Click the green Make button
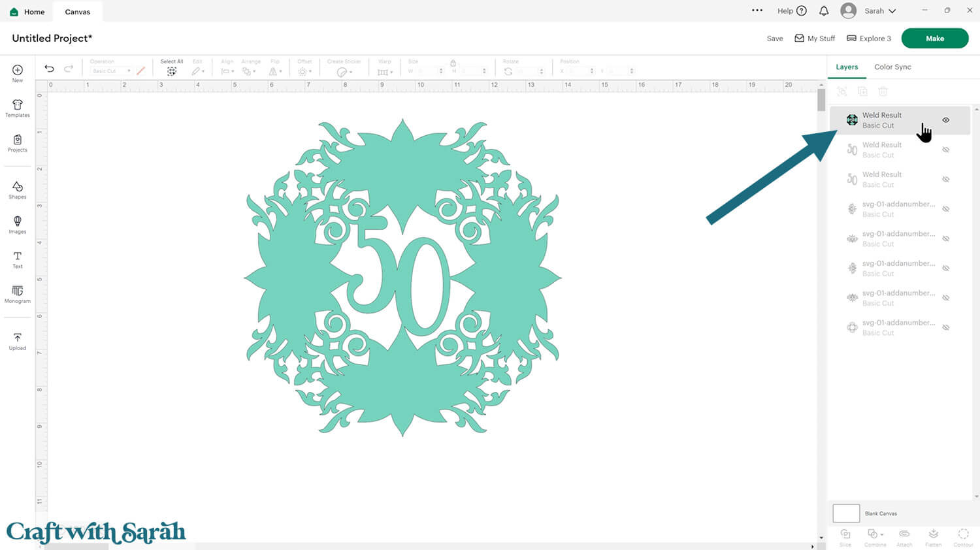980x550 pixels. (935, 39)
